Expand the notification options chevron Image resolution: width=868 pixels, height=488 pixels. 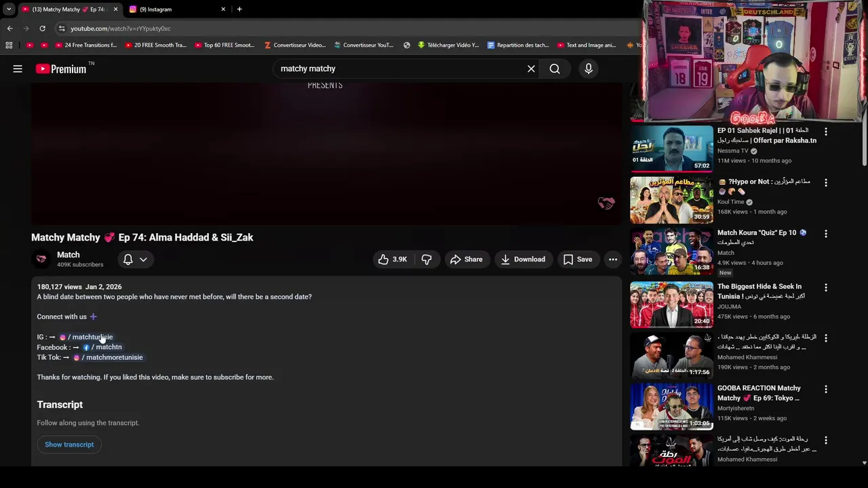pyautogui.click(x=143, y=259)
